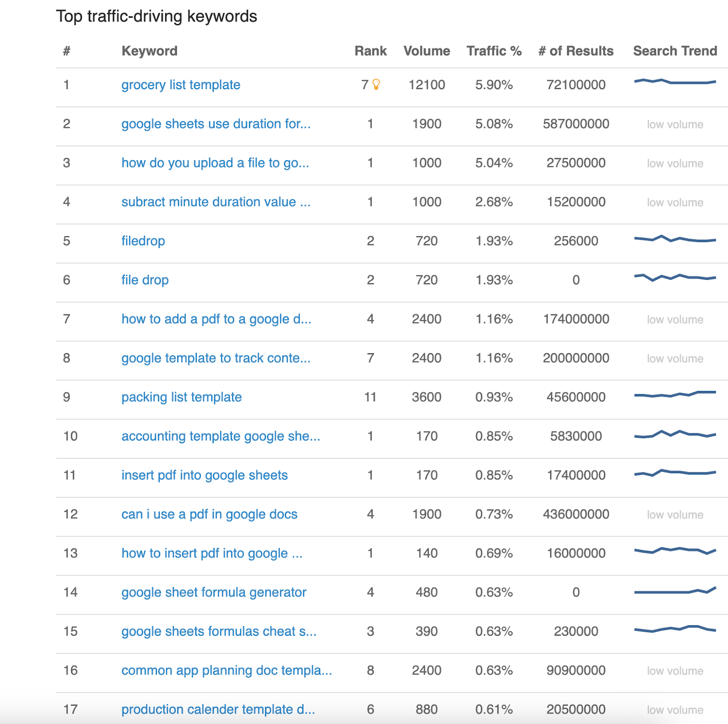Open 'google sheets formulas cheat s...' keyword
728x724 pixels.
pyautogui.click(x=219, y=632)
